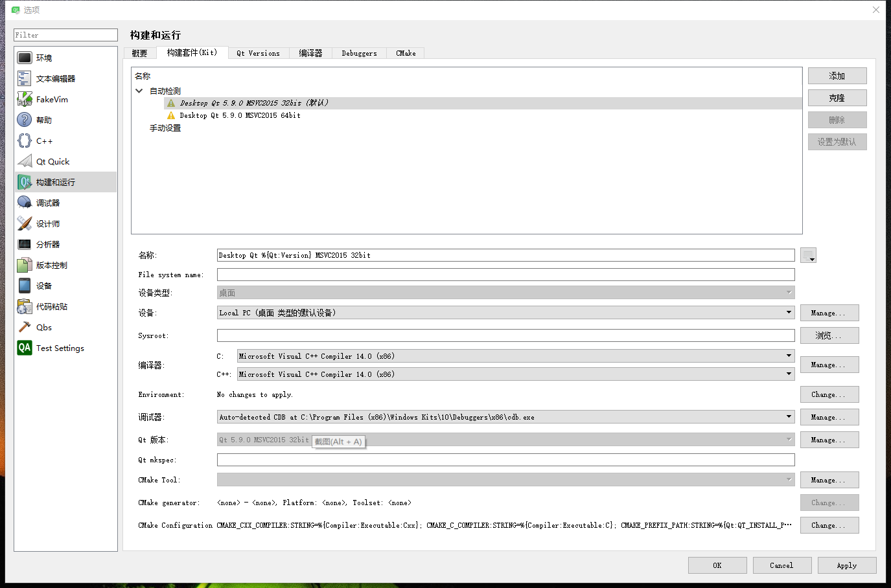Image resolution: width=891 pixels, height=588 pixels.
Task: Click warning icon of the 32bit kit
Action: coord(171,103)
